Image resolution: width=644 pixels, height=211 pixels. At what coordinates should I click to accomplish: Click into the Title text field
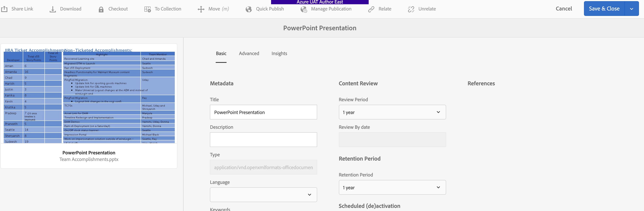pyautogui.click(x=263, y=112)
